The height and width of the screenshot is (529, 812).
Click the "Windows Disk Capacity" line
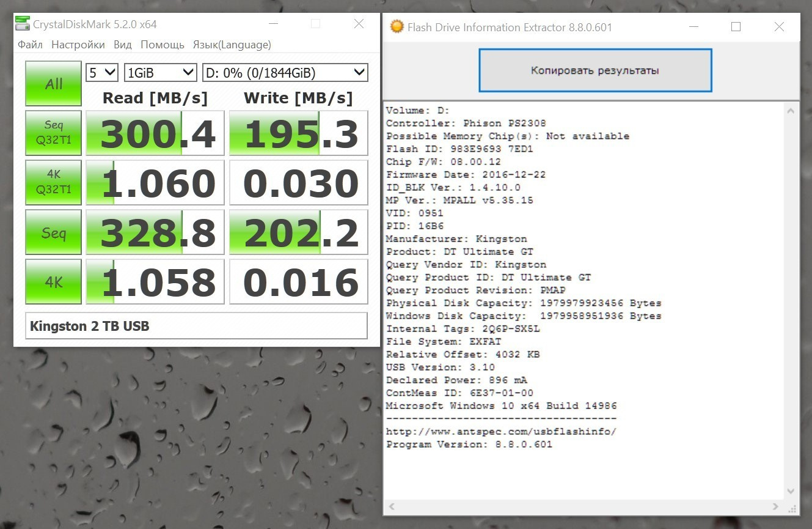click(x=524, y=316)
